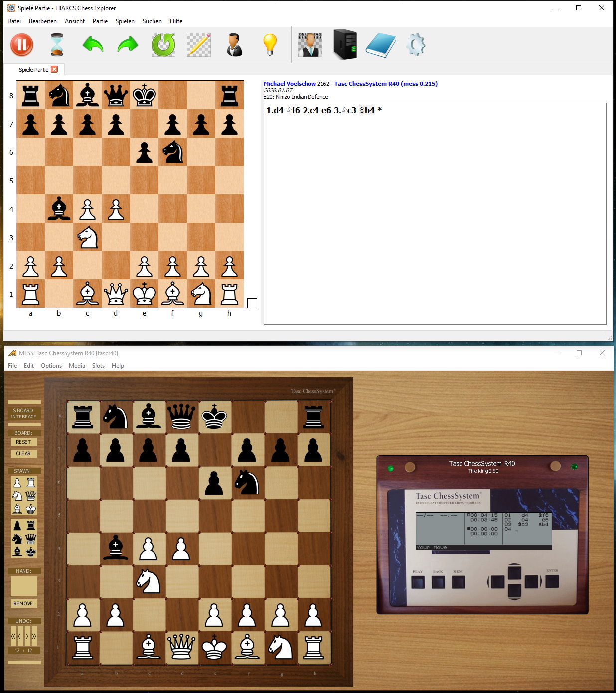Click the chess player with board icon

309,45
